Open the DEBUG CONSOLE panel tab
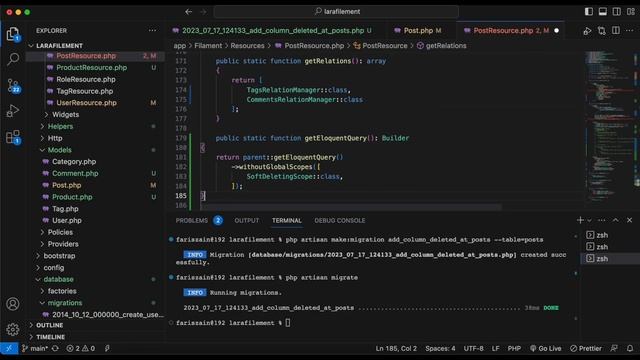This screenshot has height=360, width=640. (x=340, y=220)
